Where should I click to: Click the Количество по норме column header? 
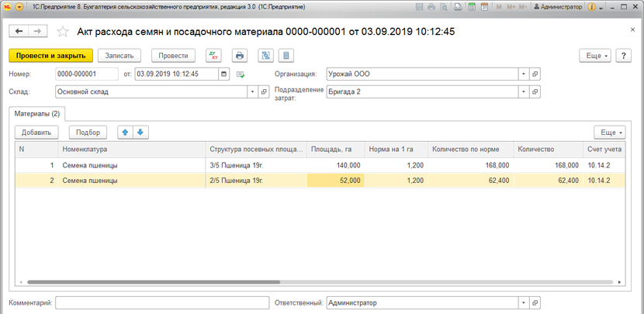471,150
